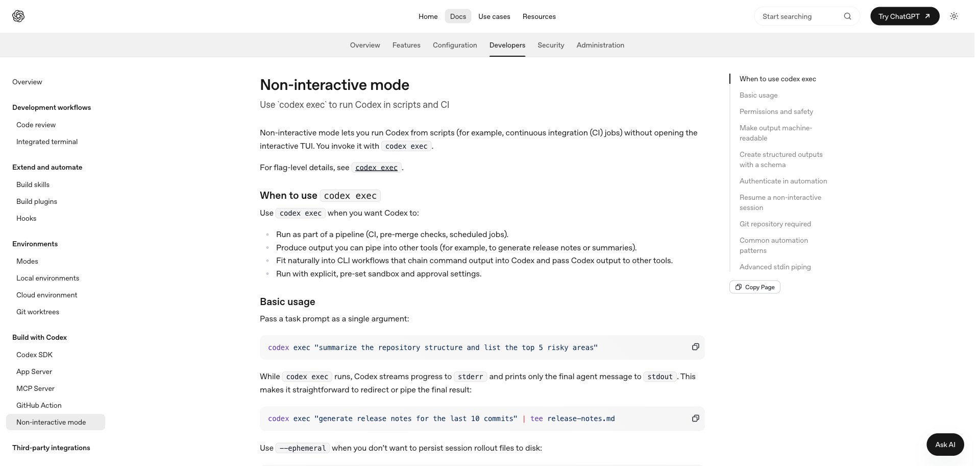Viewport: 980px width, 466px height.
Task: Open Local environments page
Action: click(47, 278)
